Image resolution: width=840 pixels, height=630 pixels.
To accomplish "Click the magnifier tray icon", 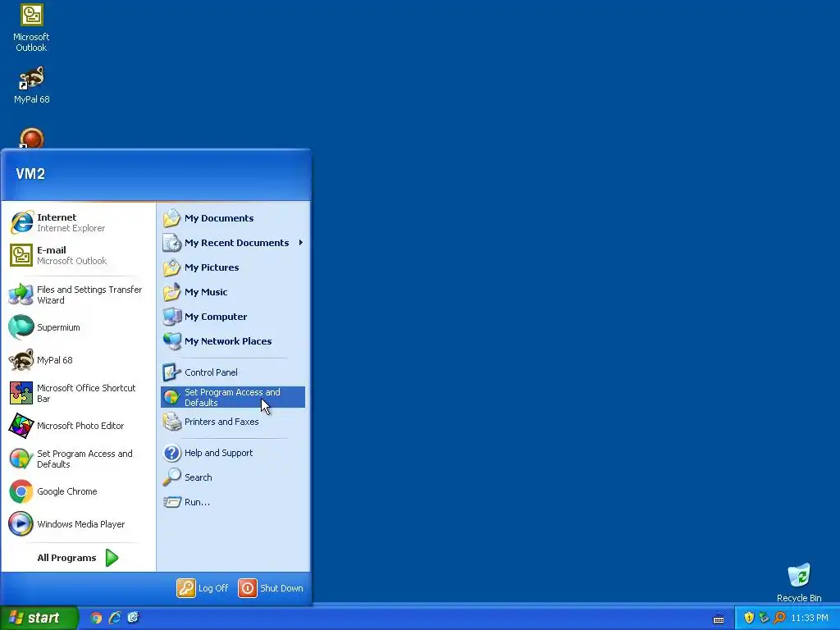I will (779, 619).
